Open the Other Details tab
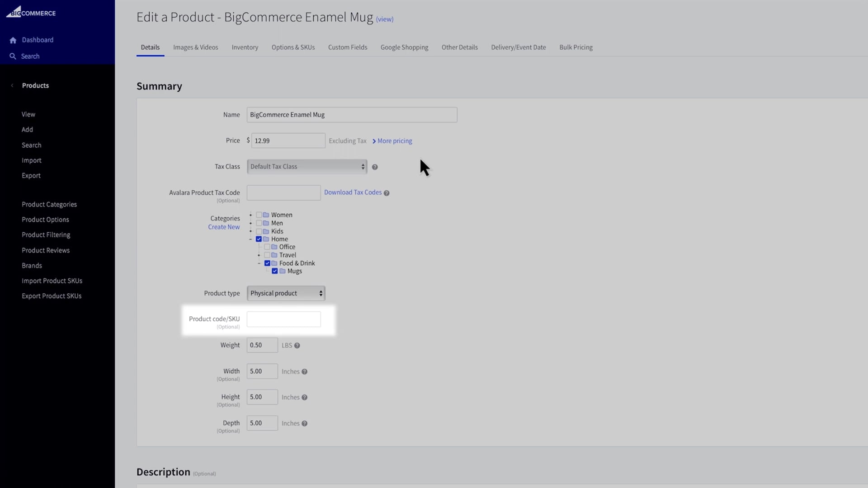This screenshot has width=868, height=488. coord(460,47)
